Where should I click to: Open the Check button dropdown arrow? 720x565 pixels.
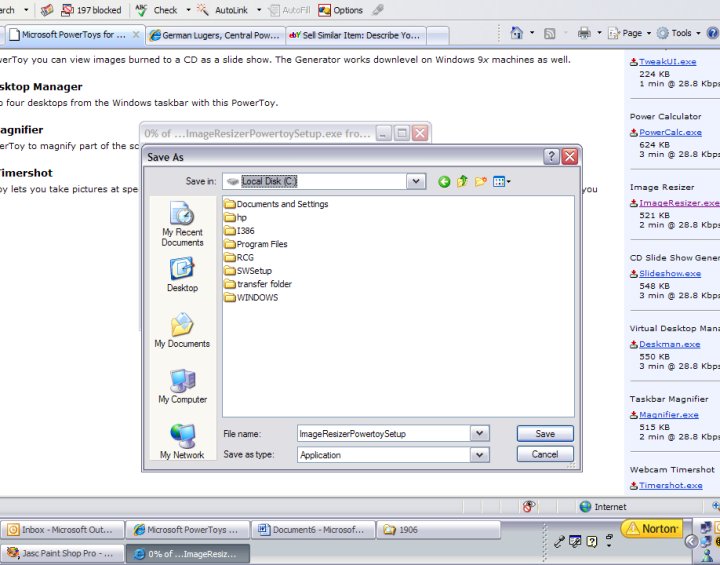188,10
